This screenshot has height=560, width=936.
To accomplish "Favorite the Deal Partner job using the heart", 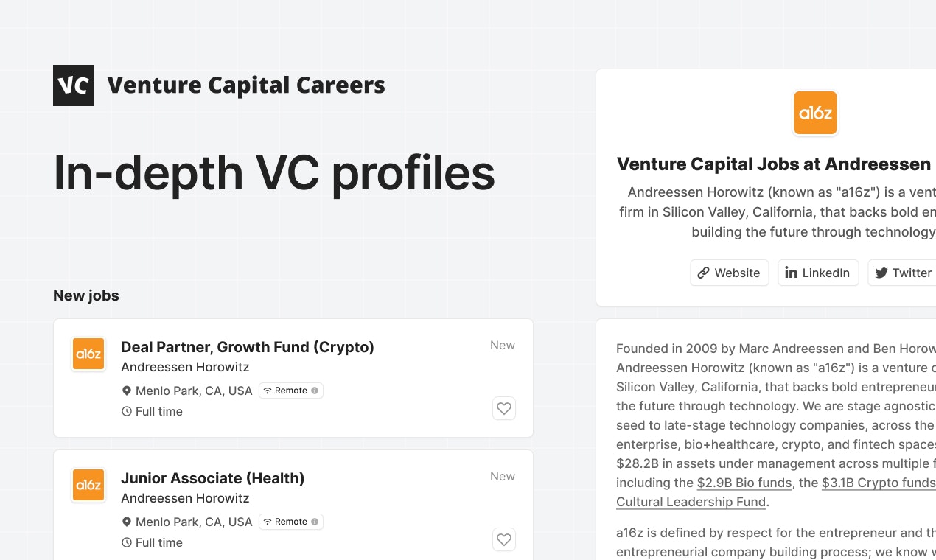I will click(x=504, y=408).
